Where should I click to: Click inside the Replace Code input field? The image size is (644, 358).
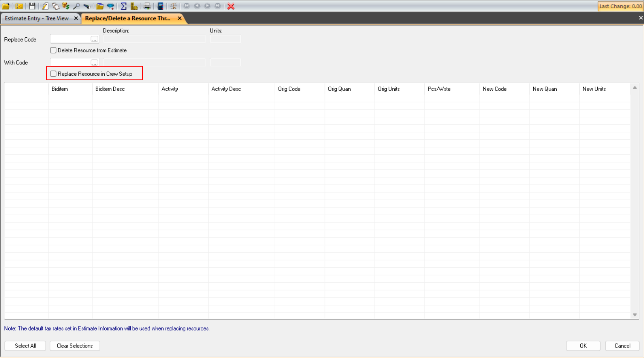click(70, 39)
